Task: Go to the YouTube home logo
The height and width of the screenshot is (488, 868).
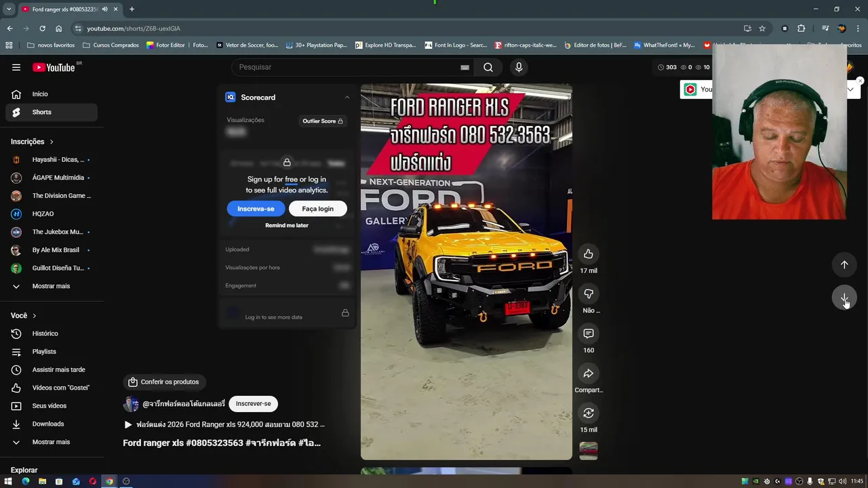Action: pos(54,67)
